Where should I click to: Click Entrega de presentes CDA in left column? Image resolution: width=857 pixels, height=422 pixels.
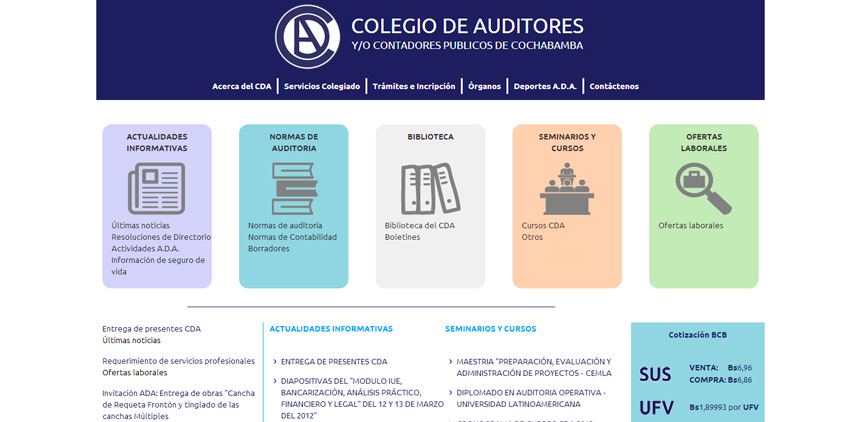[x=151, y=329]
